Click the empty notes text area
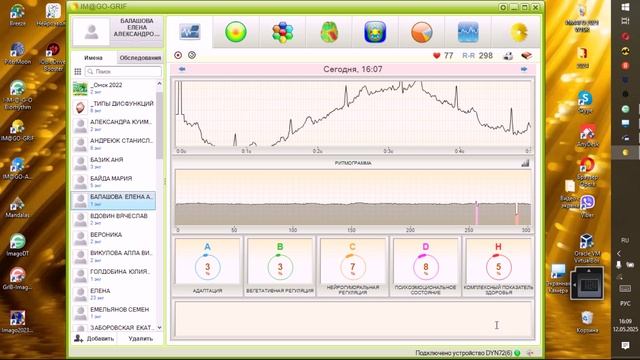This screenshot has height=360, width=640. 353,319
